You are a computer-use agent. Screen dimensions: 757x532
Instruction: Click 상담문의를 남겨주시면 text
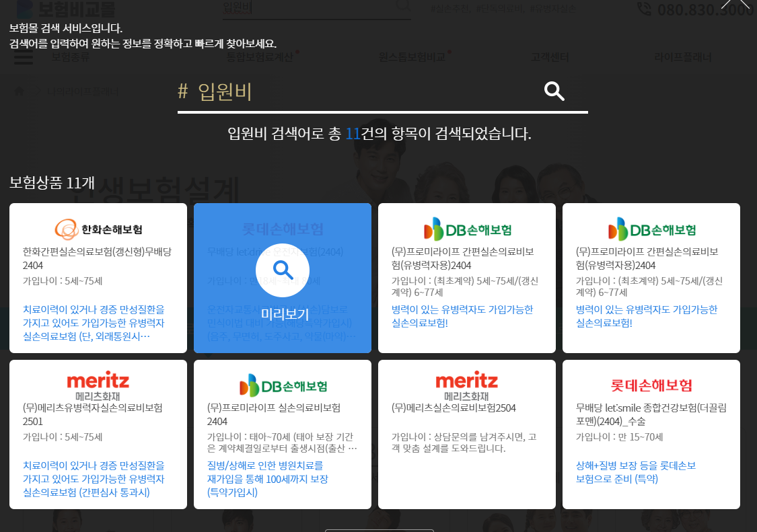tap(464, 443)
